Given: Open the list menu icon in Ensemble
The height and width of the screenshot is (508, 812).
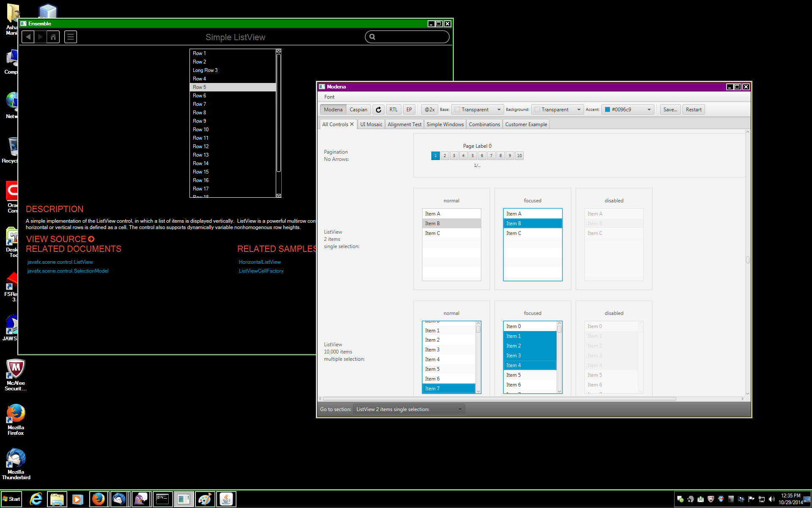Looking at the screenshot, I should [71, 37].
